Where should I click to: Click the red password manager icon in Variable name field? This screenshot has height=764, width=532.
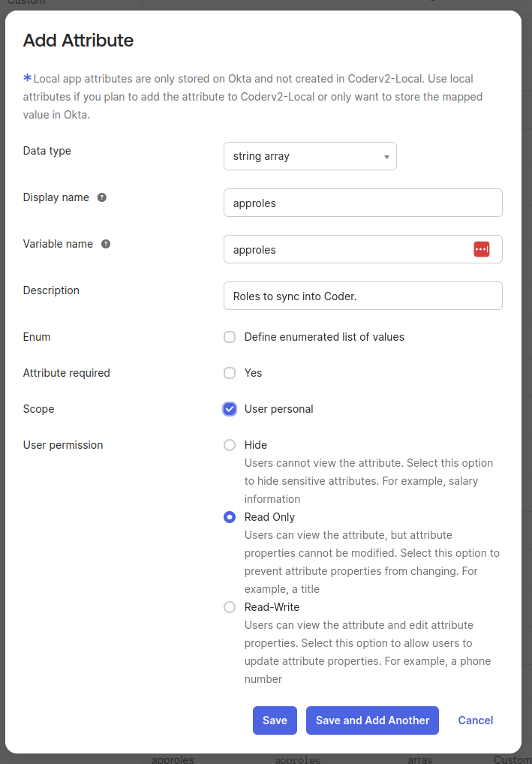click(x=482, y=249)
